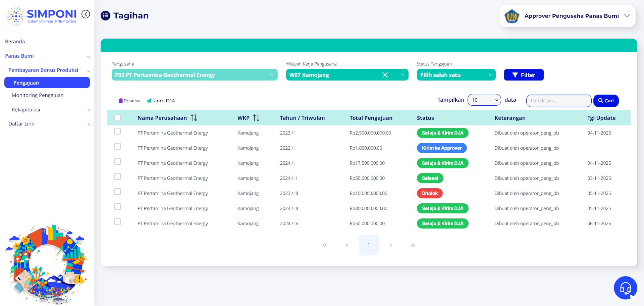The height and width of the screenshot is (306, 644).
Task: Click the Rp100.000.000,00 total cell
Action: pyautogui.click(x=369, y=193)
